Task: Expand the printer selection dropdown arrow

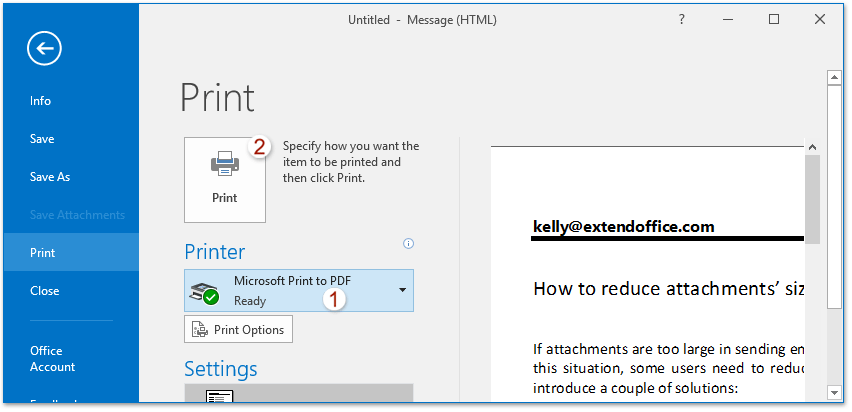Action: (402, 290)
